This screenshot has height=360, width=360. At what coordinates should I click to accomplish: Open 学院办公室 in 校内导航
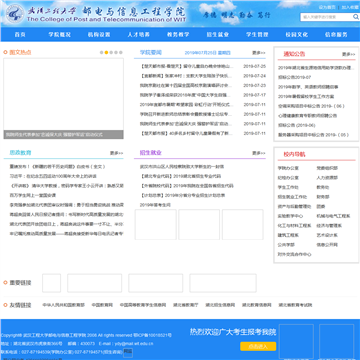click(x=288, y=168)
